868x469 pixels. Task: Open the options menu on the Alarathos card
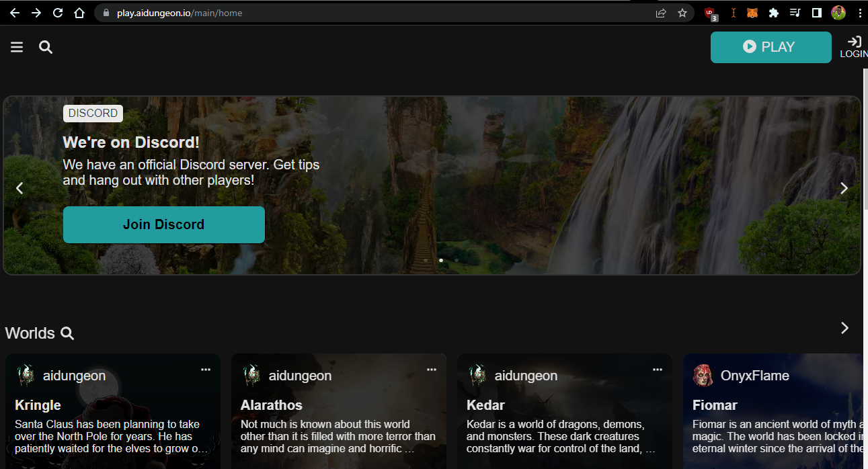click(x=432, y=370)
